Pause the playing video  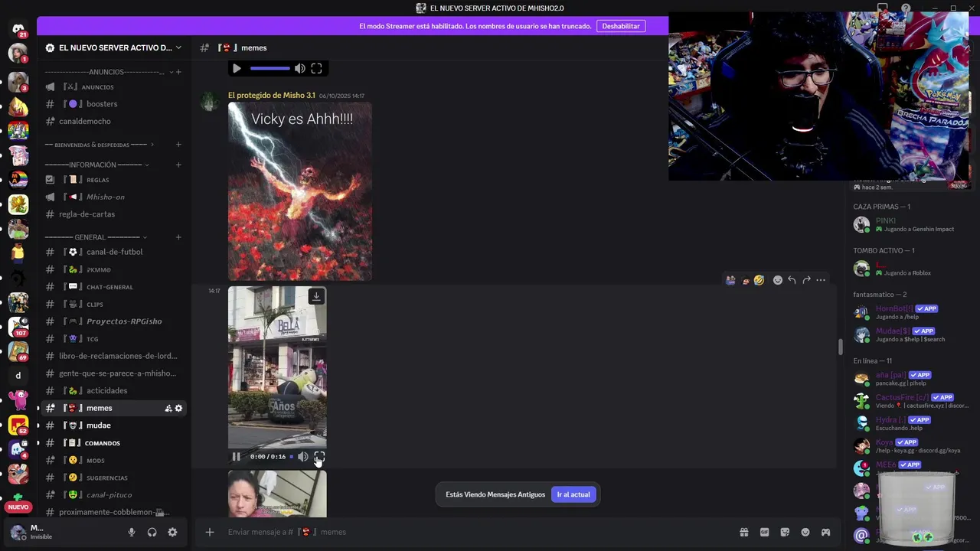pyautogui.click(x=237, y=457)
